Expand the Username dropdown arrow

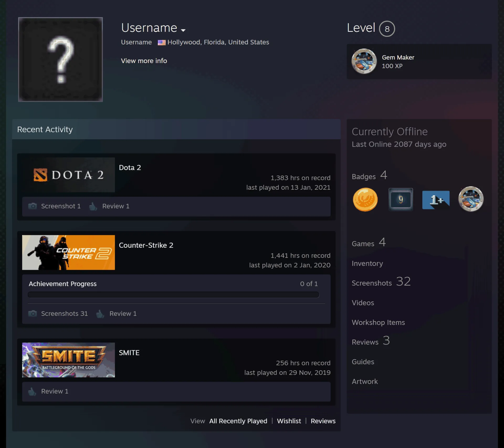183,30
